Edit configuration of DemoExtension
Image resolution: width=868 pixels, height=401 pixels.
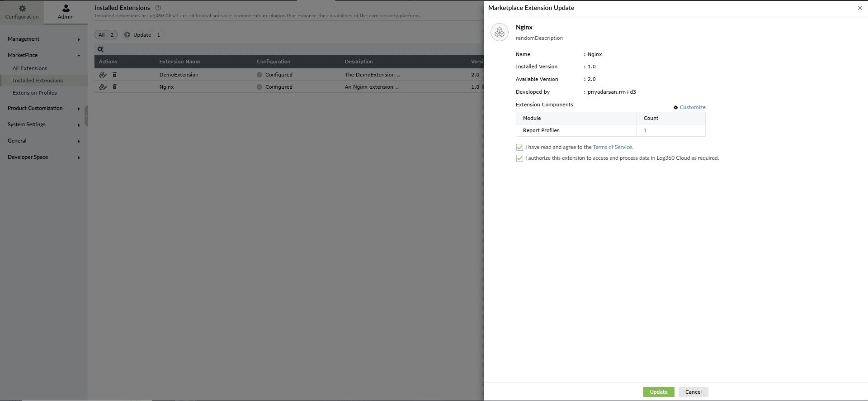click(x=103, y=75)
